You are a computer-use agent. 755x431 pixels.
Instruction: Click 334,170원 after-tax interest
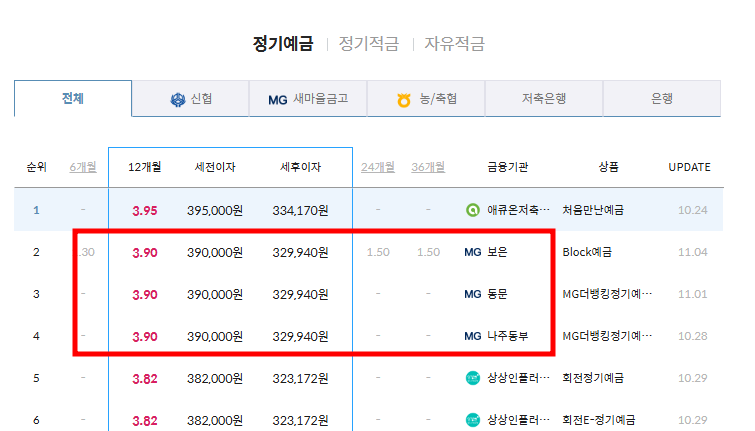click(300, 210)
